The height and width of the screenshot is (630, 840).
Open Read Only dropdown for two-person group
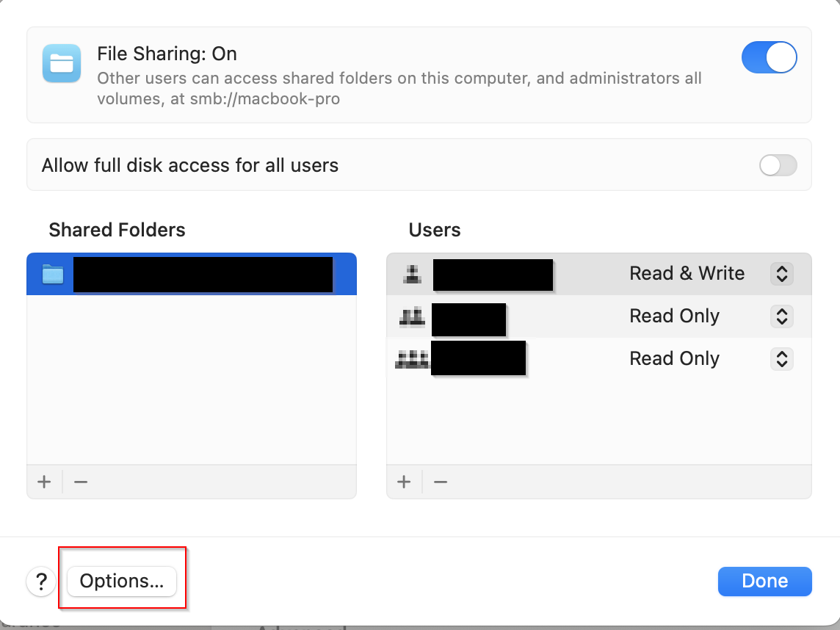tap(781, 316)
